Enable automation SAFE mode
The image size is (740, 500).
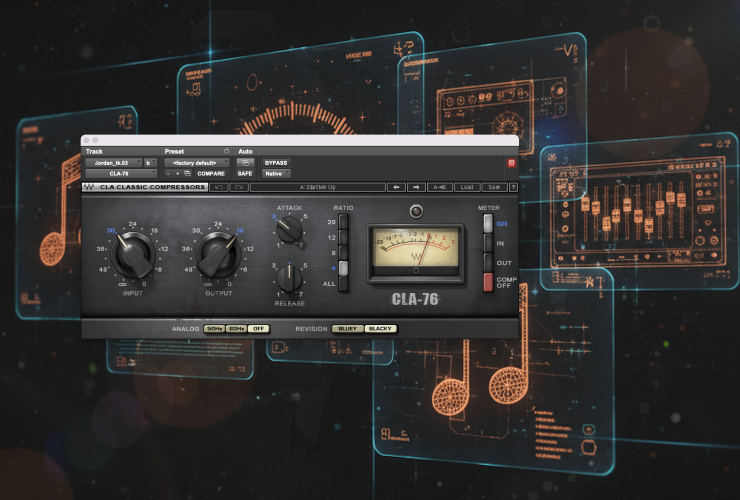[x=245, y=174]
